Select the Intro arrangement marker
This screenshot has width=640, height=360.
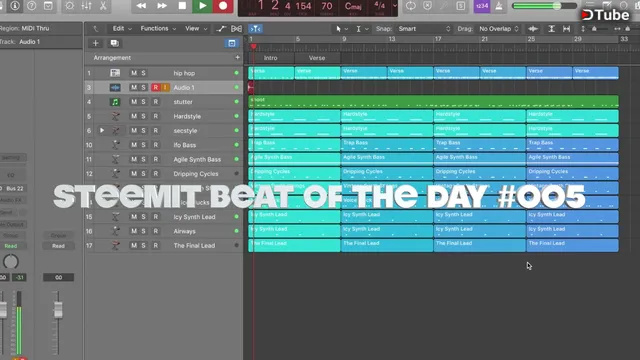tap(271, 58)
